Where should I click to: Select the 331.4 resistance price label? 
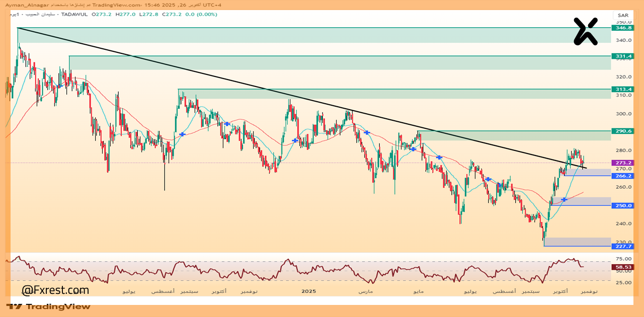click(x=622, y=56)
